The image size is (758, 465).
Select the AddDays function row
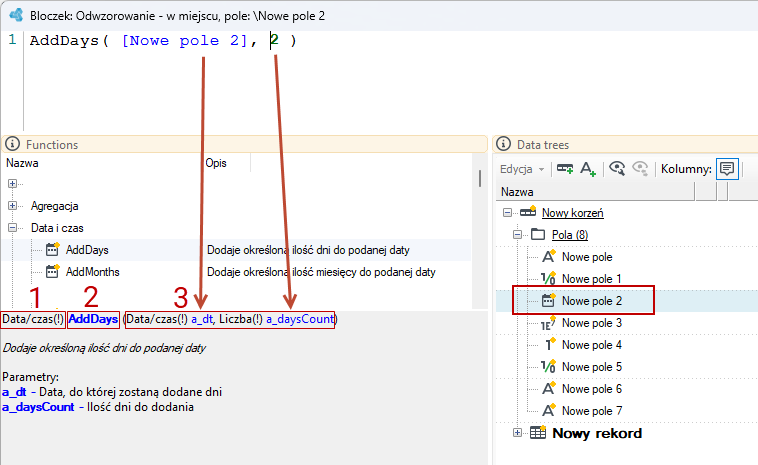[236, 250]
